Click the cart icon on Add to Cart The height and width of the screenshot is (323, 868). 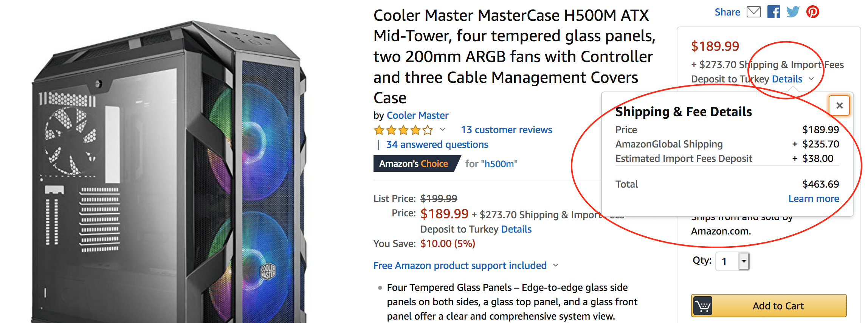coord(702,306)
